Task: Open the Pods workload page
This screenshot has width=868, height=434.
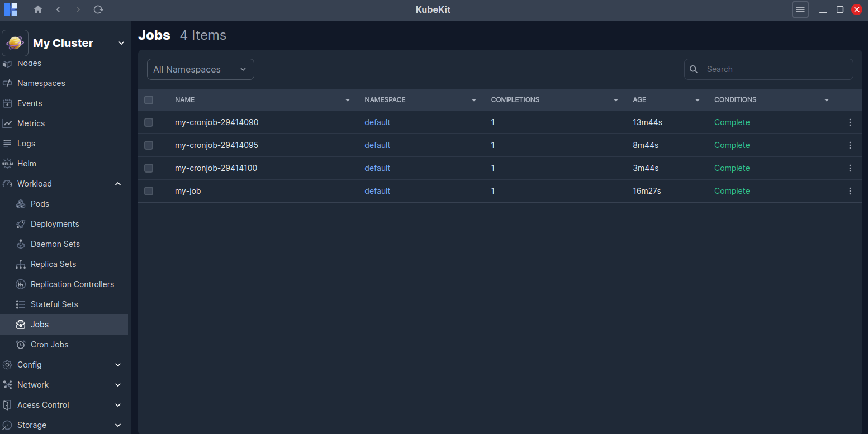Action: (x=40, y=204)
